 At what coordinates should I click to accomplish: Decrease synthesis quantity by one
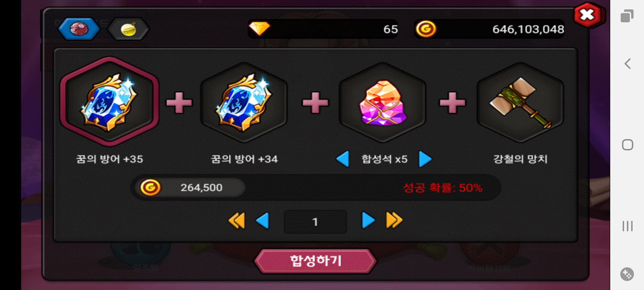(263, 221)
